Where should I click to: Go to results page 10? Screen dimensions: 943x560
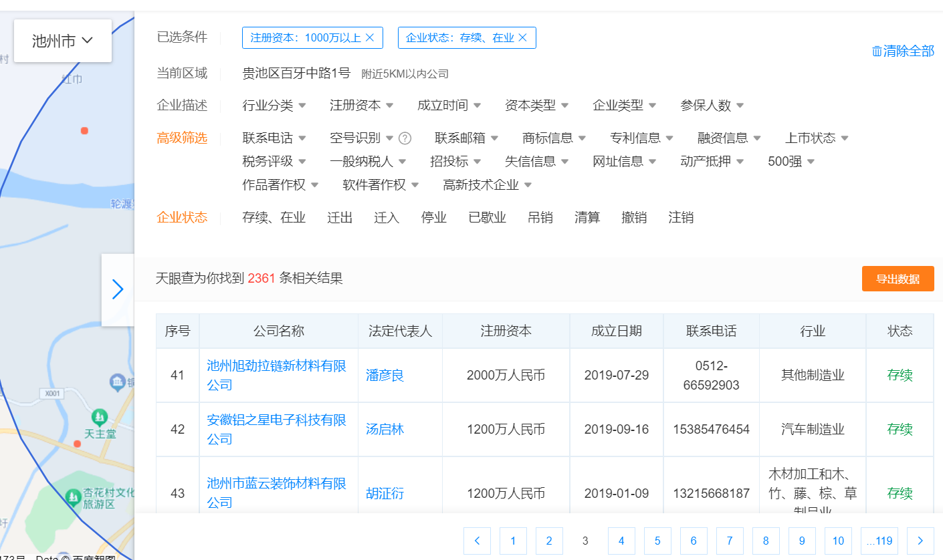838,541
